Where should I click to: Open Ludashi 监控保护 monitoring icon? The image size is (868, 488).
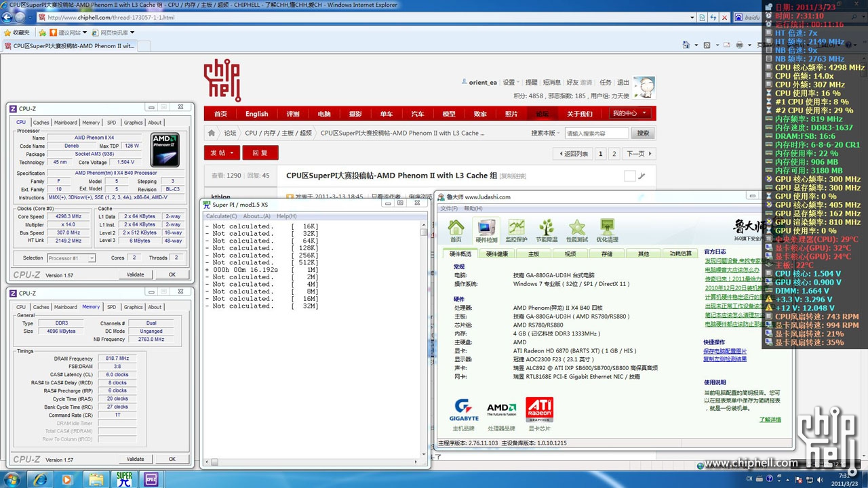[x=516, y=230]
